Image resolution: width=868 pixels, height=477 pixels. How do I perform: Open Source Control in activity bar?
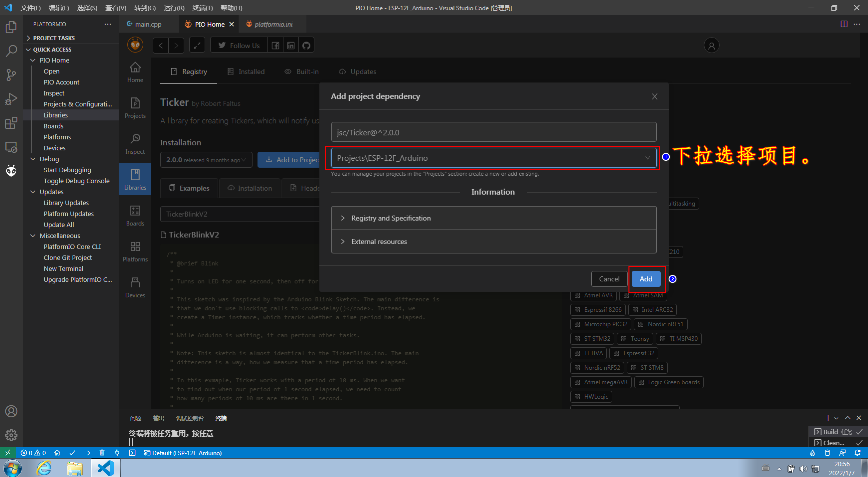(11, 75)
